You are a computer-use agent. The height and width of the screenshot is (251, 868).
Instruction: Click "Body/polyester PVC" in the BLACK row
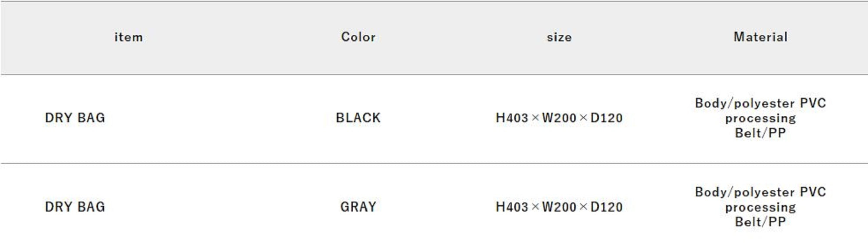click(760, 103)
